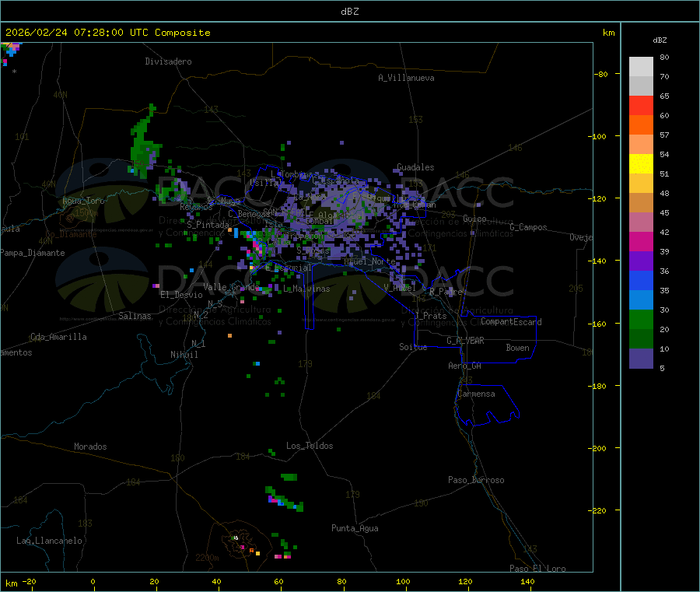
Task: Click the Guico place label
Action: [474, 219]
